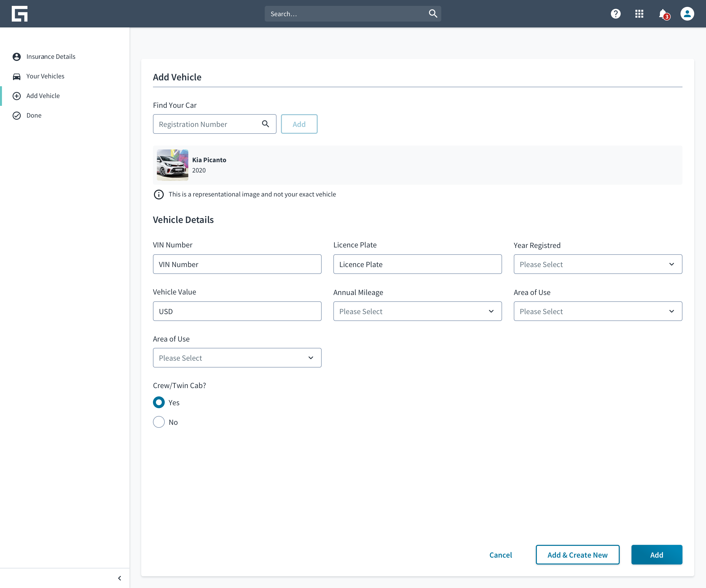Click the info icon beside image disclaimer
706x588 pixels.
click(x=159, y=195)
